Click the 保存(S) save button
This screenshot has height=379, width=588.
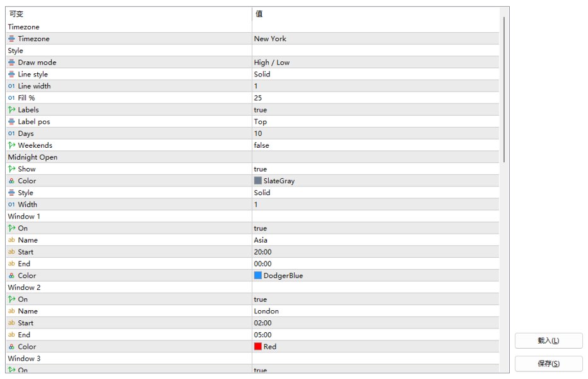549,364
